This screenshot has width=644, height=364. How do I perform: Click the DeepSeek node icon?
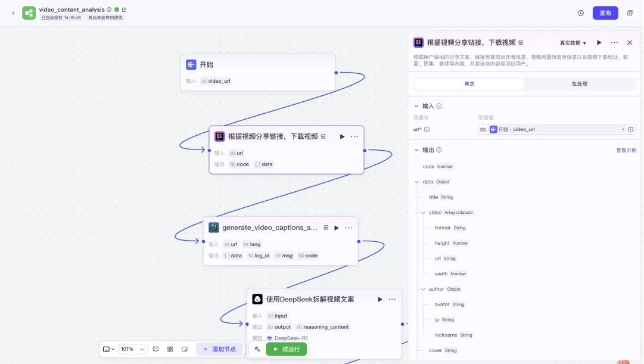pos(257,299)
